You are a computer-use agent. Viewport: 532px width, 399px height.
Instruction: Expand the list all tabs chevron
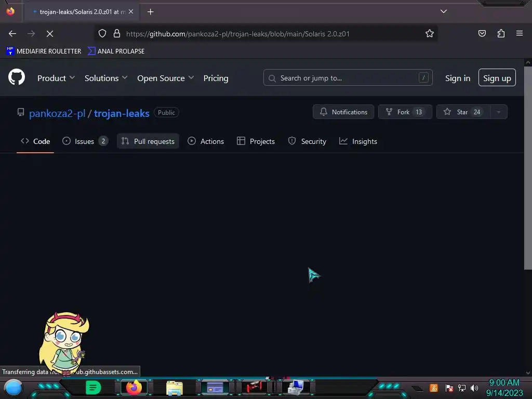click(x=444, y=11)
